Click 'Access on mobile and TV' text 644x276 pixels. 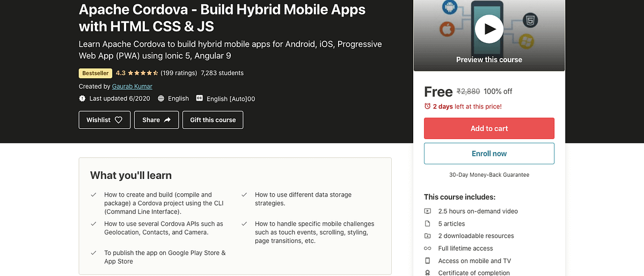point(474,260)
